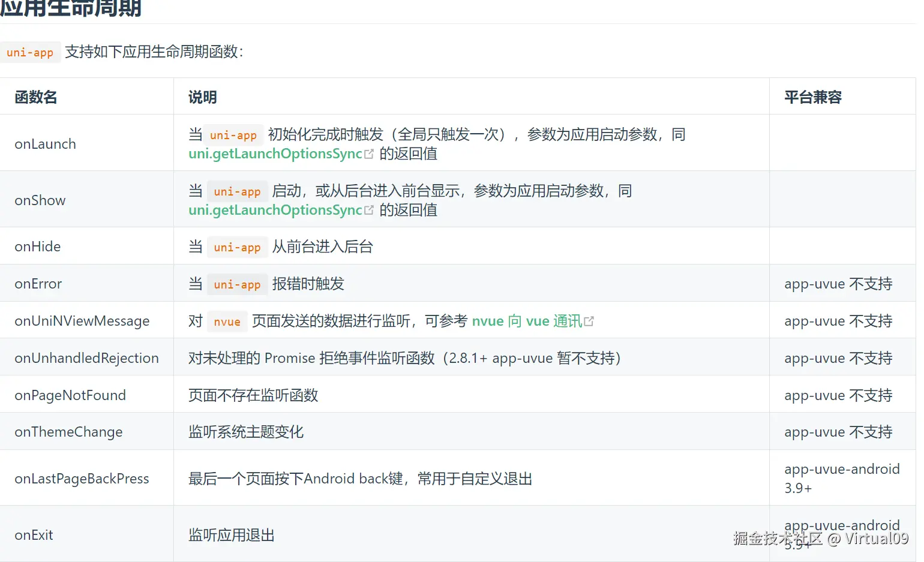
Task: Click 'app-uvue-android 3.9+' in onLastPageBackPress row
Action: (842, 478)
